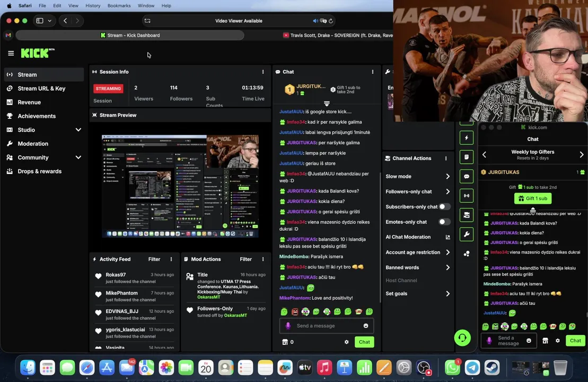Click the dashboard green Chat send button
588x382 pixels.
[x=364, y=342]
